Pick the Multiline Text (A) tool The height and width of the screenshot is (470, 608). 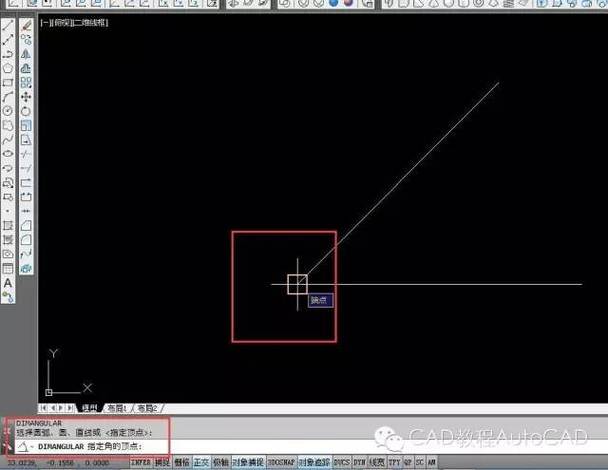click(8, 283)
